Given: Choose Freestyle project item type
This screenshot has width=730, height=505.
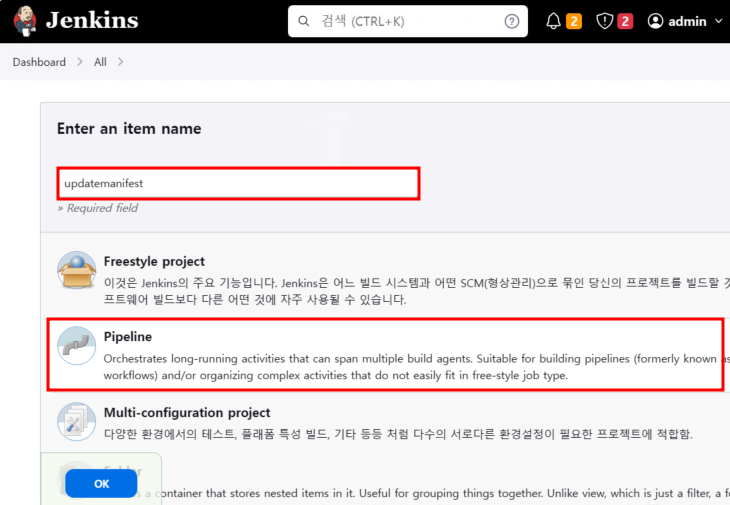Looking at the screenshot, I should click(154, 261).
